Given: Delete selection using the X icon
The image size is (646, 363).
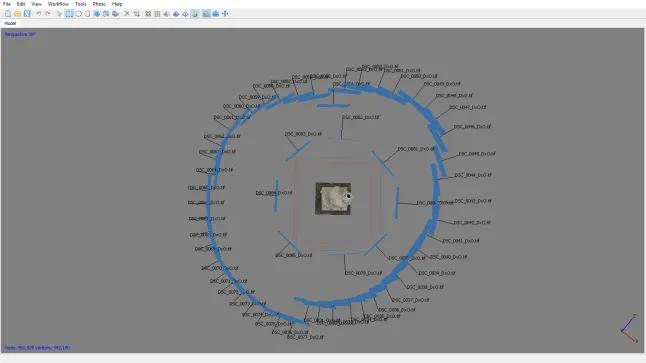Looking at the screenshot, I should 127,14.
